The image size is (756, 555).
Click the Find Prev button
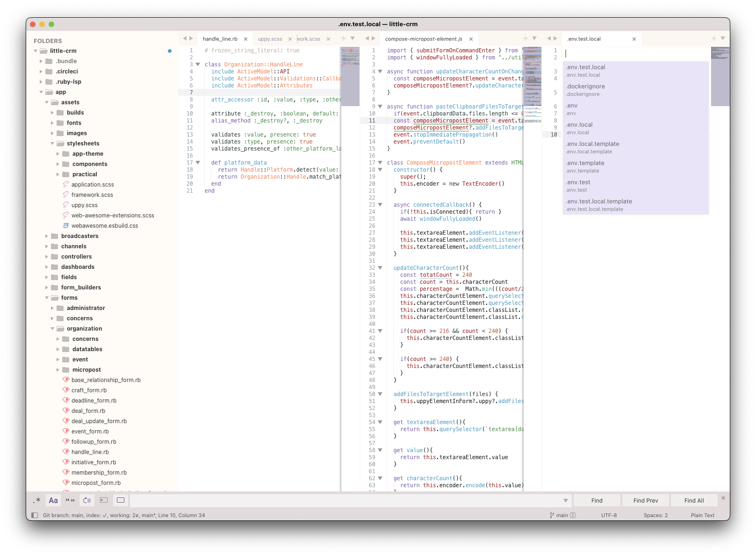coord(645,501)
